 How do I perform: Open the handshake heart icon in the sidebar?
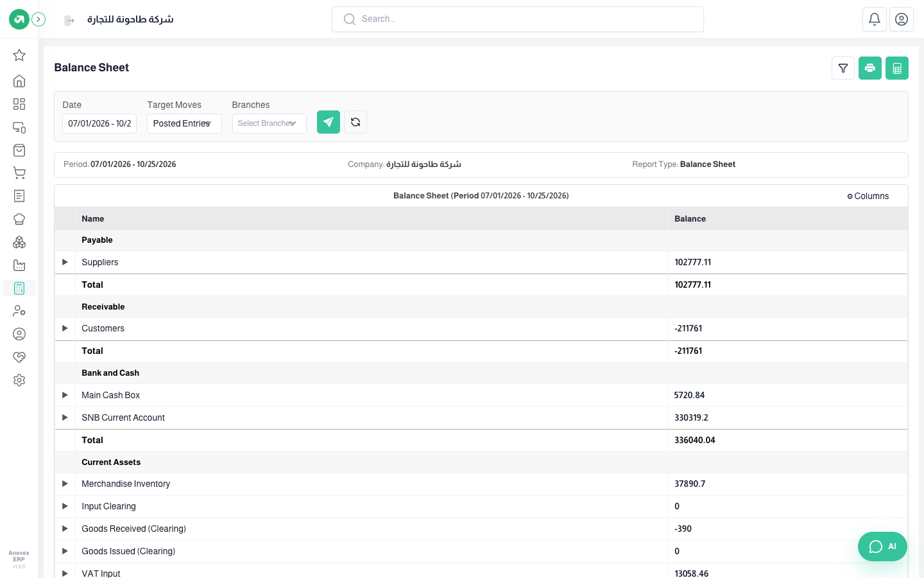tap(19, 357)
